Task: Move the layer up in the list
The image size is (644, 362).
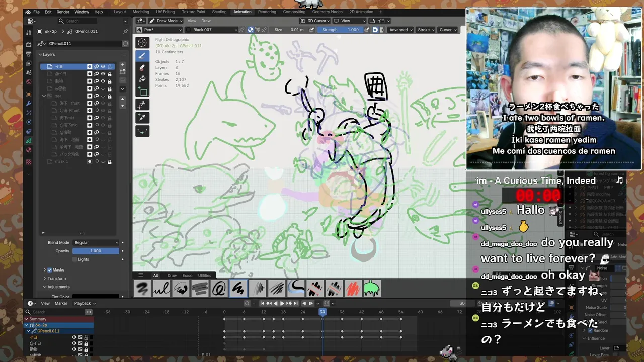Action: (122, 99)
